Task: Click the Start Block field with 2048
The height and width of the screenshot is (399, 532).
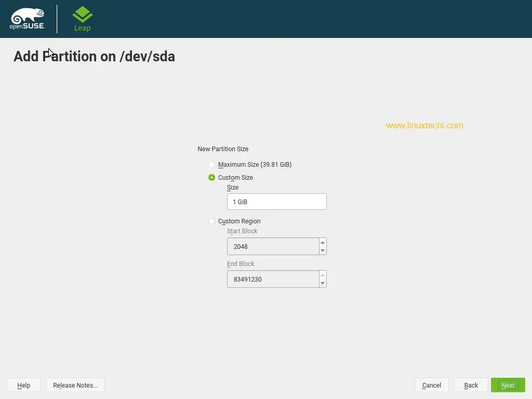Action: pyautogui.click(x=273, y=246)
